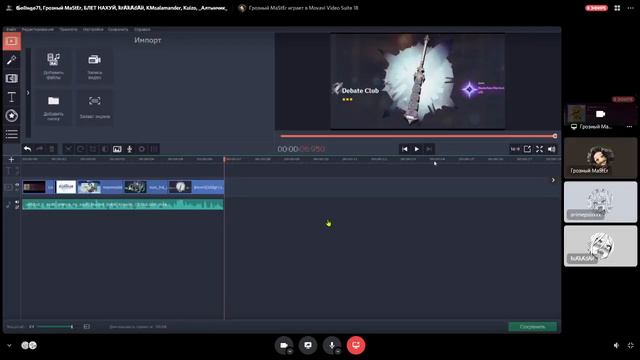Mute Discord microphone button

pyautogui.click(x=332, y=345)
